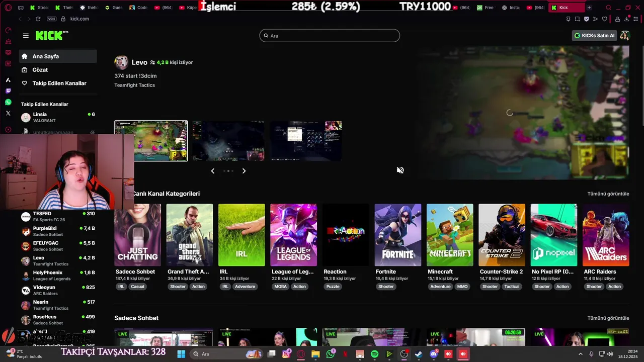Click the Ara search field on Kick
Image resolution: width=644 pixels, height=362 pixels.
330,36
